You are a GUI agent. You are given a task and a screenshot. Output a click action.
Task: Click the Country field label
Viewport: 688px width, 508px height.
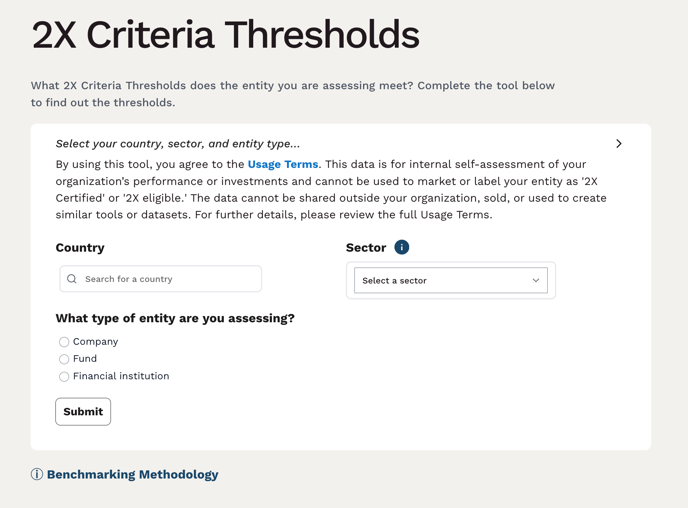(x=80, y=247)
